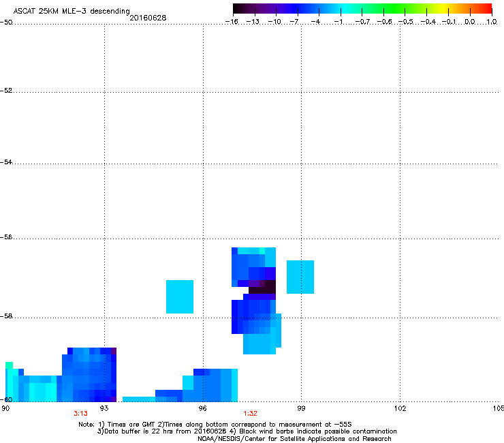Click the colorbar tick label -10
This screenshot has width=504, height=443.
pyautogui.click(x=274, y=22)
